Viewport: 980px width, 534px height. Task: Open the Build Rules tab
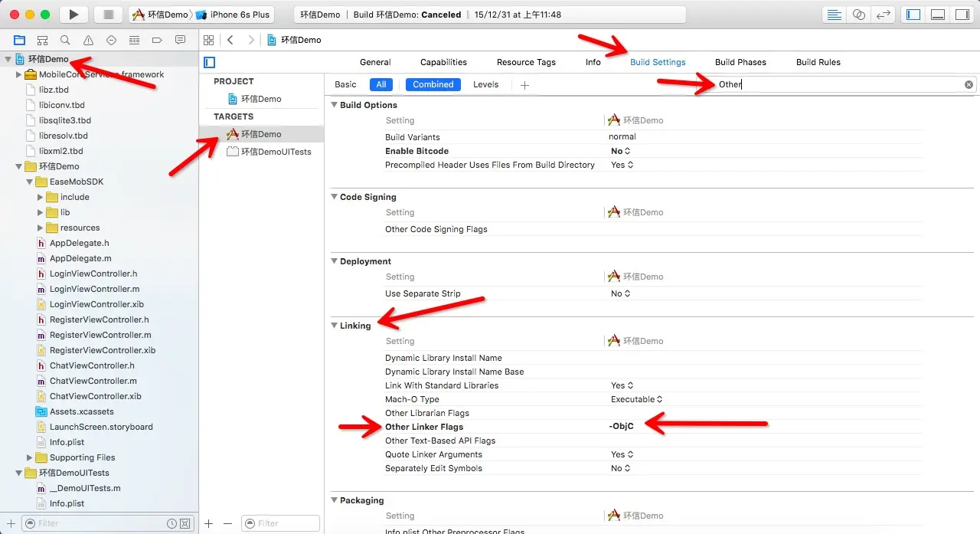tap(818, 62)
